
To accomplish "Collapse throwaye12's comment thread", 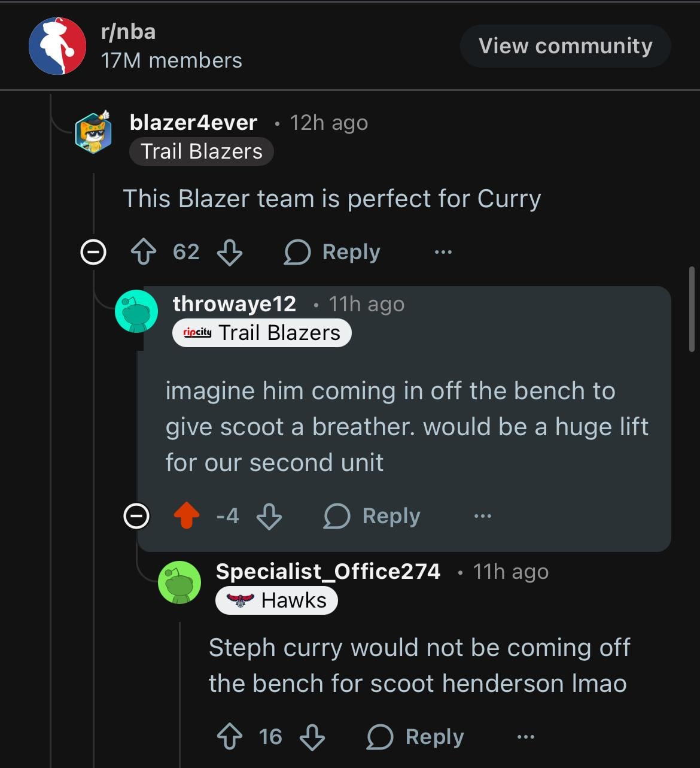I will pyautogui.click(x=136, y=515).
